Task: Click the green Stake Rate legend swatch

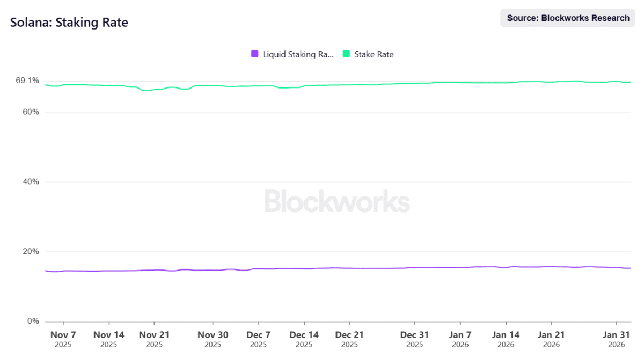Action: tap(347, 54)
